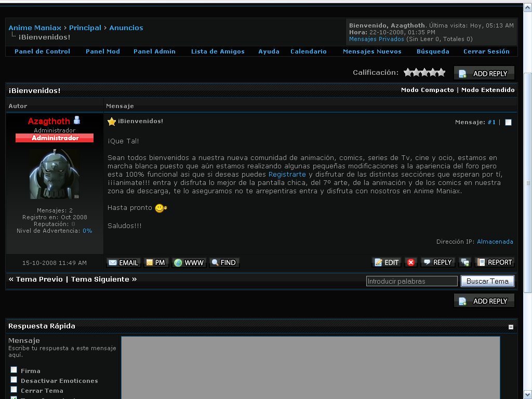Open Panel de Control menu item
The image size is (532, 399).
(42, 51)
